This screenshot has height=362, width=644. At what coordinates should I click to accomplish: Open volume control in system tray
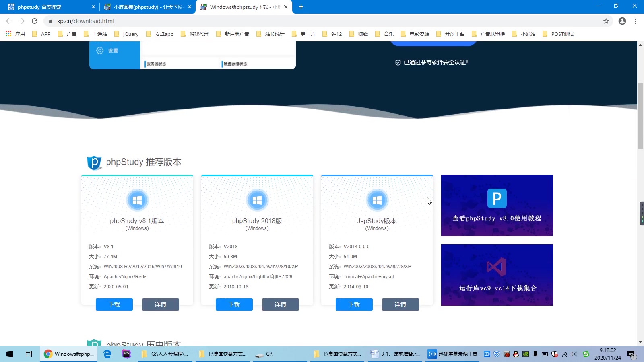[x=574, y=354]
